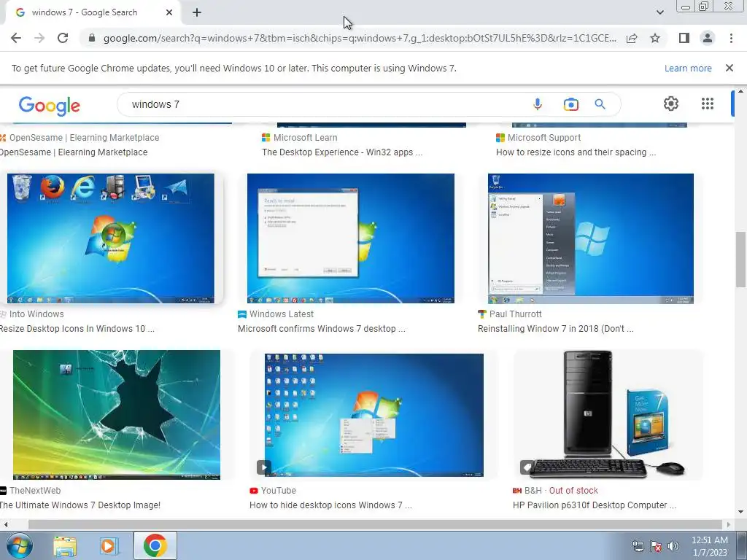This screenshot has width=747, height=560.
Task: Open the Chrome three-dot menu
Action: click(731, 38)
